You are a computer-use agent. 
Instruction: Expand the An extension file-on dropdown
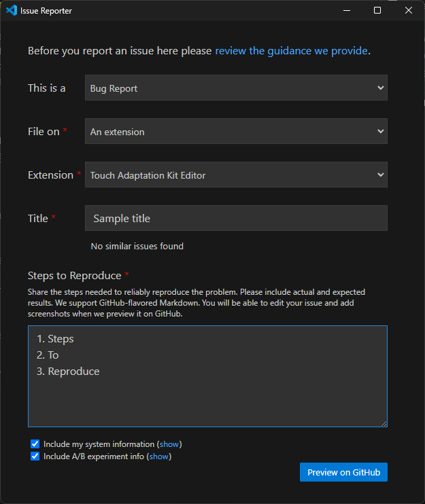tap(236, 131)
